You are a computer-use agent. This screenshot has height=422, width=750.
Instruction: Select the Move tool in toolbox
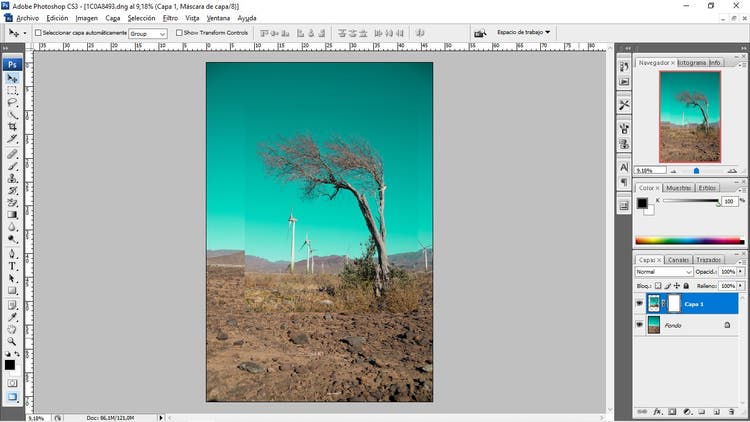12,78
